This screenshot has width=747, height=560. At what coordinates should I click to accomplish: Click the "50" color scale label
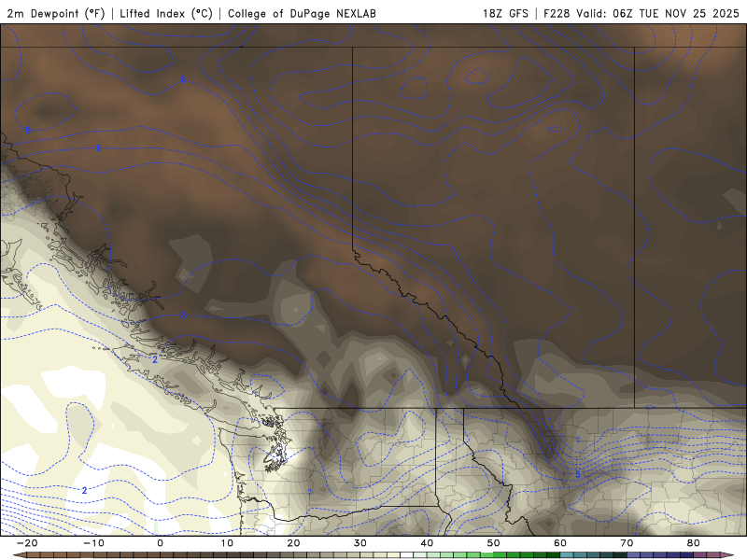(494, 543)
